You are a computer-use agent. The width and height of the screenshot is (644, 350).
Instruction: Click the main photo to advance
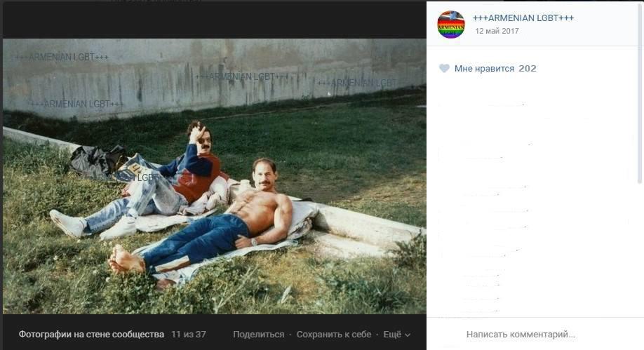point(215,176)
